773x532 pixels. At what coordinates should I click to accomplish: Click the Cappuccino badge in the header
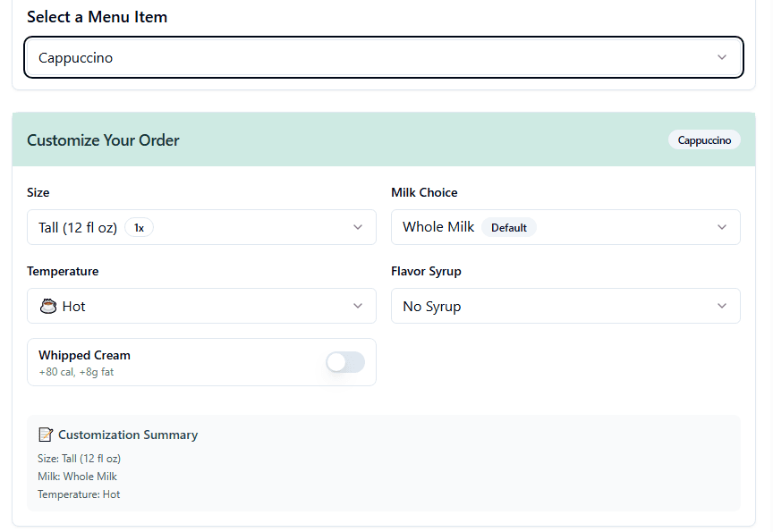pyautogui.click(x=704, y=139)
